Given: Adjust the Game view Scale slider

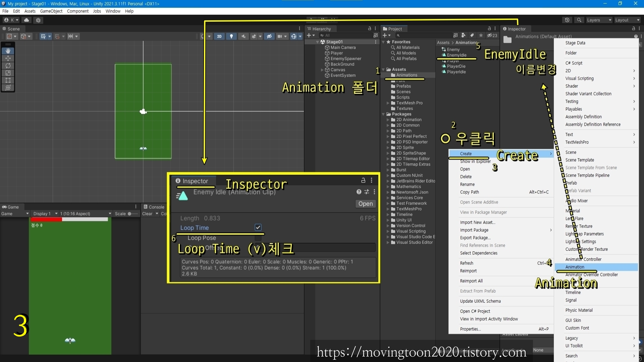Looking at the screenshot, I should coord(132,214).
